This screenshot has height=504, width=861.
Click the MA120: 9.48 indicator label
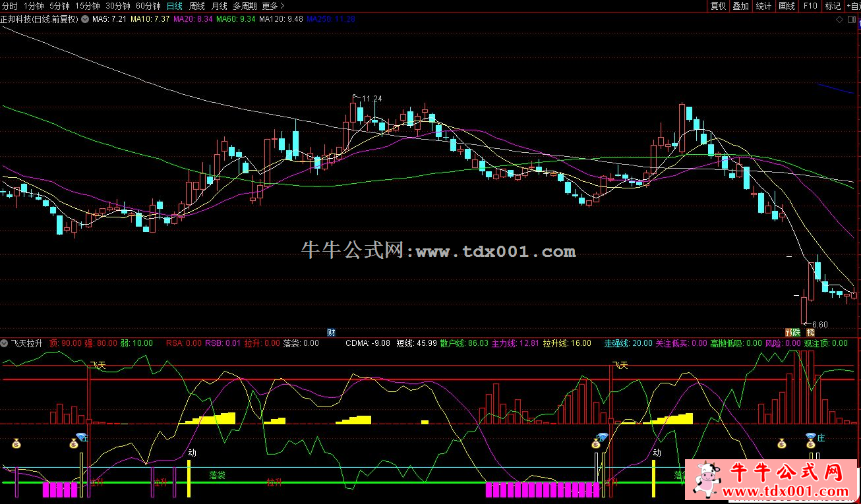coord(282,19)
